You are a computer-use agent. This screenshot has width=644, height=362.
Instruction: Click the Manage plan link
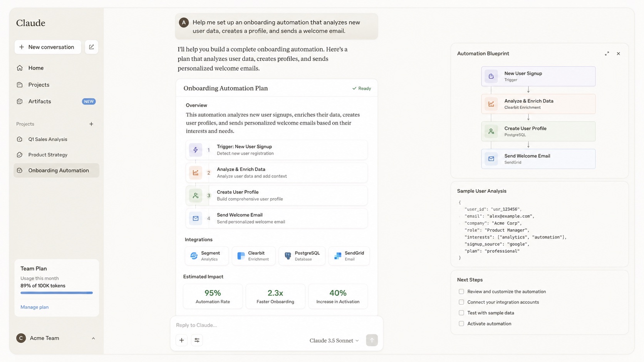[x=34, y=307]
